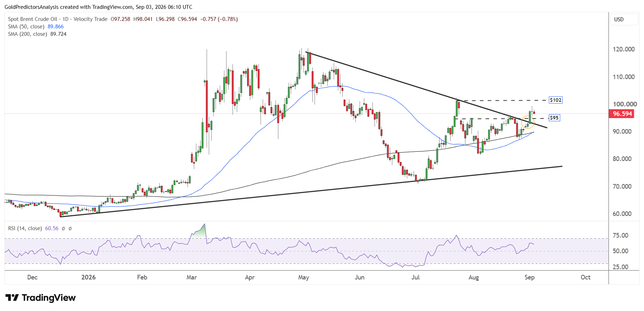Screen dimensions: 644x311
Task: Click the Sep label on time axis
Action: pos(529,277)
